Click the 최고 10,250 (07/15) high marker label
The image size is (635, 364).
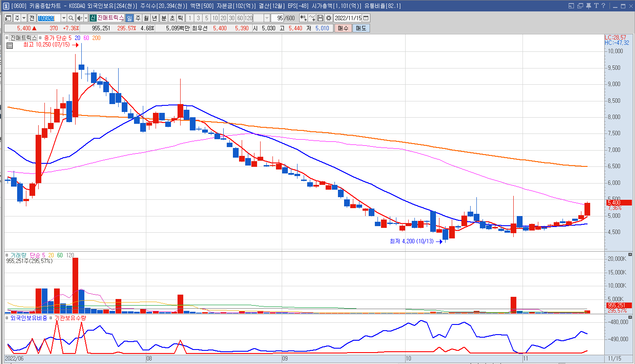click(x=47, y=45)
